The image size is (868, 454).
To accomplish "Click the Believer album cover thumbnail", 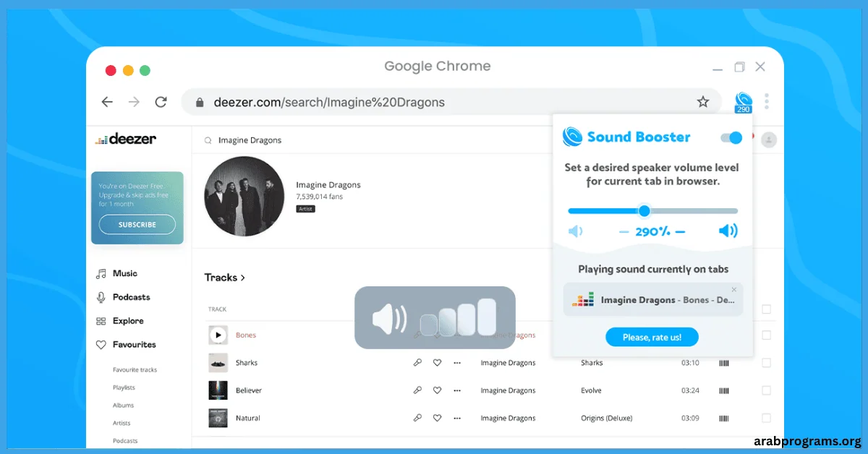I will click(218, 390).
